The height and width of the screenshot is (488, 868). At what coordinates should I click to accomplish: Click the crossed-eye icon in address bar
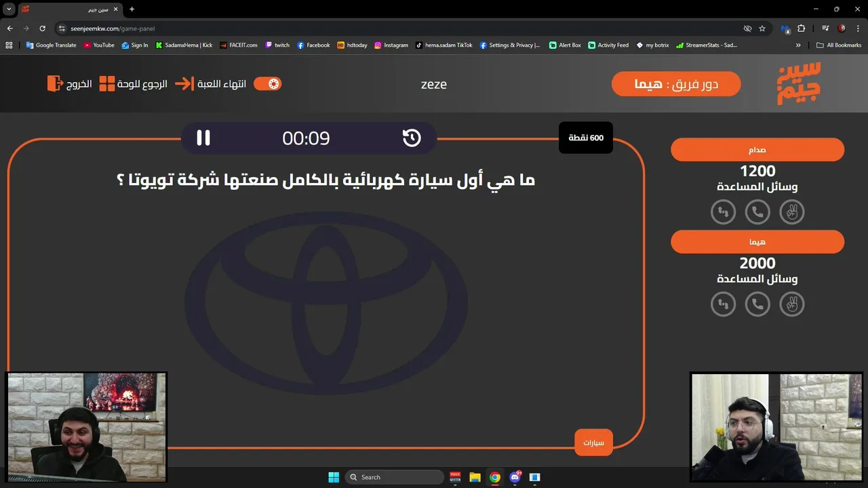(x=747, y=28)
